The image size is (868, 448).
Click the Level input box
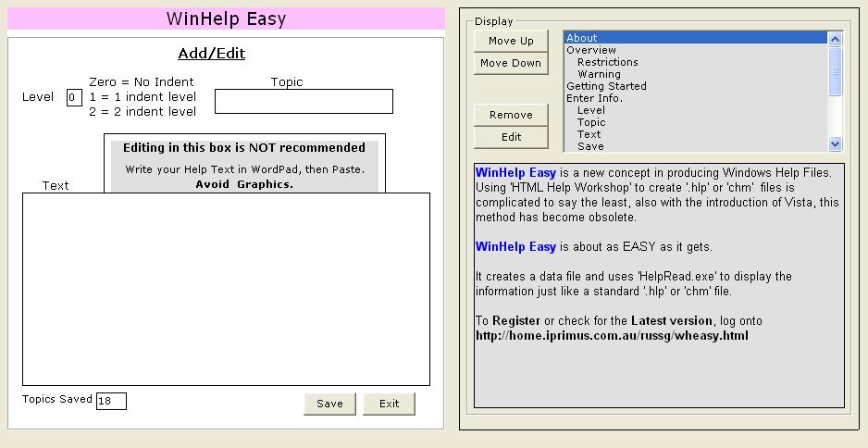click(x=74, y=98)
